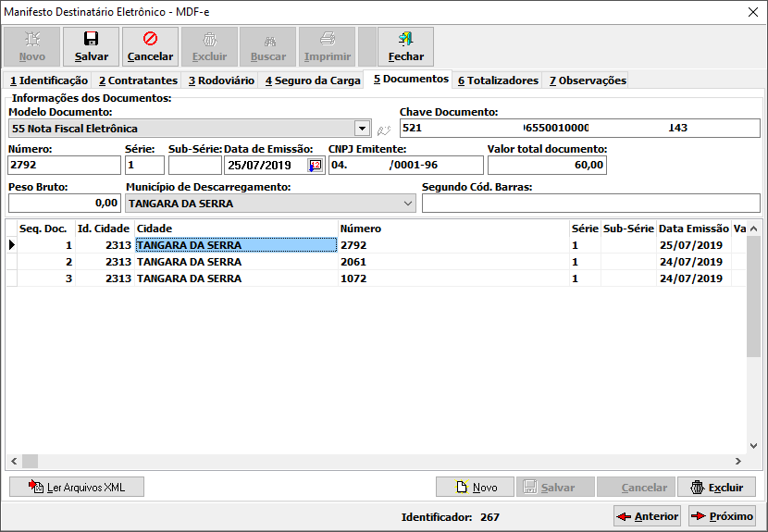Go to Próximo record

tap(722, 516)
